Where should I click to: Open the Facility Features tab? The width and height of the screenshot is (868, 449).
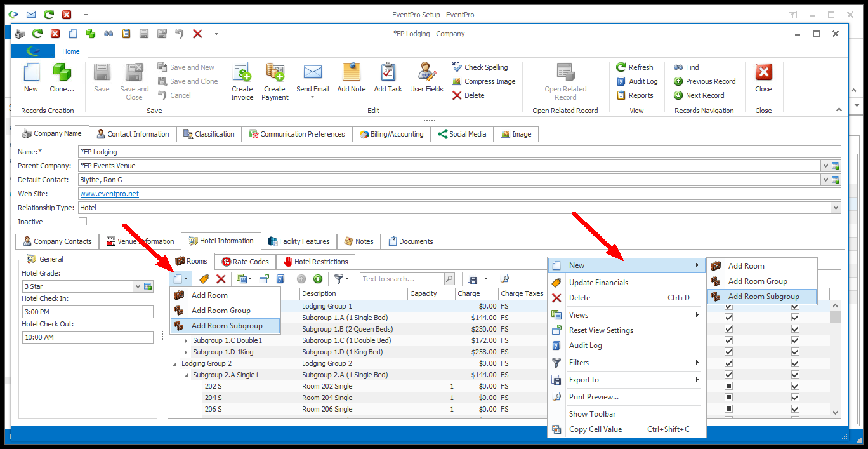[x=299, y=241]
